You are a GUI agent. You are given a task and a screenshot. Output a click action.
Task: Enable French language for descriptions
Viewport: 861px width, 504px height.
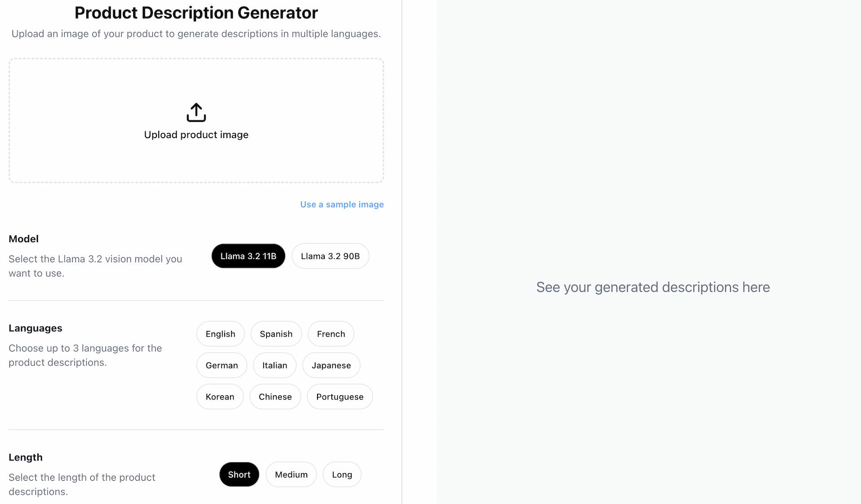point(331,333)
